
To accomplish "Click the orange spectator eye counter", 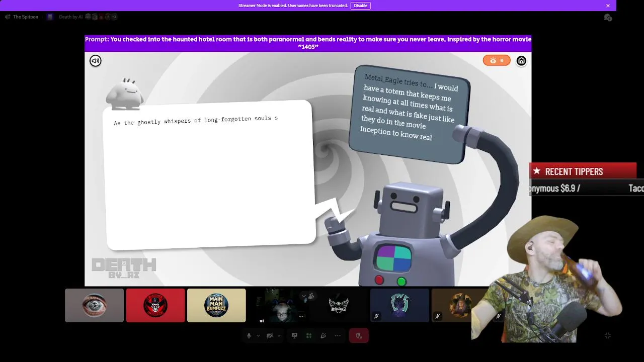I will click(497, 60).
